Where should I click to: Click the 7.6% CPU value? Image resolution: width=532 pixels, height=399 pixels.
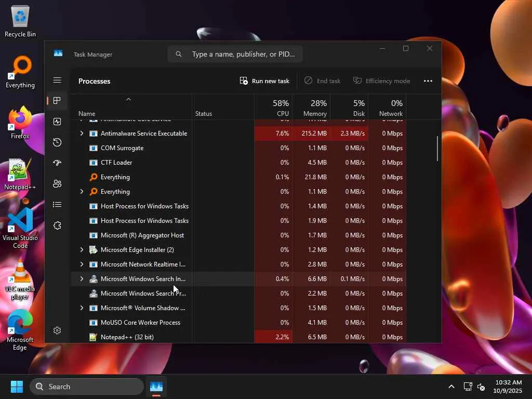(282, 134)
